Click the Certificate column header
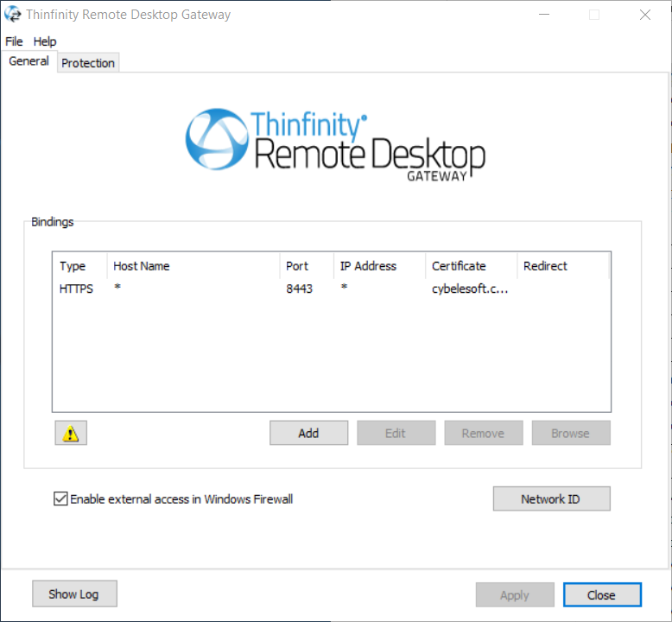Image resolution: width=672 pixels, height=622 pixels. (472, 266)
